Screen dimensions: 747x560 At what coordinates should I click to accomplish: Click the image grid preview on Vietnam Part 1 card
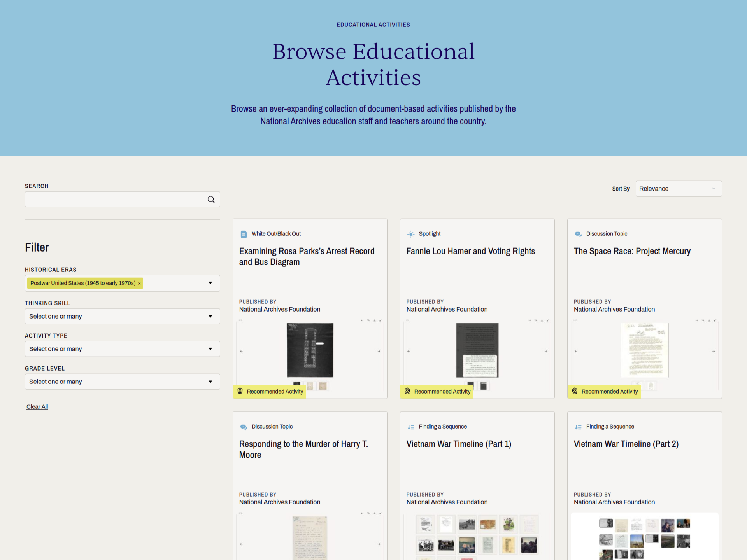[477, 537]
